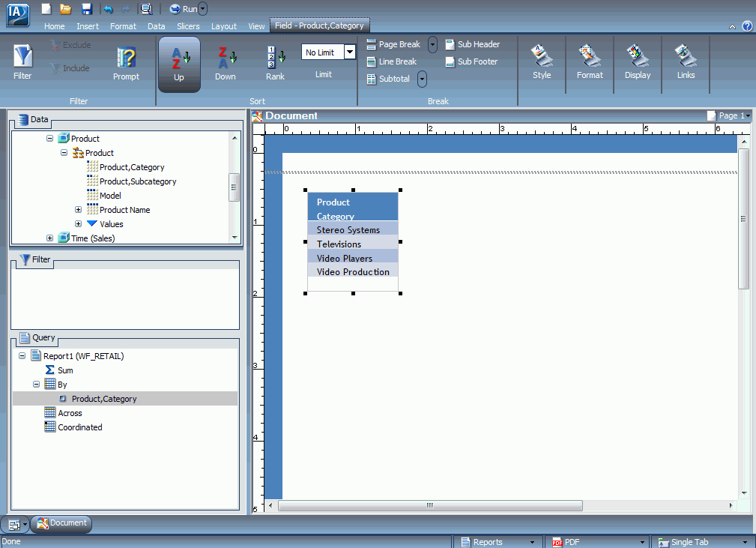This screenshot has height=548, width=756.
Task: Toggle Sub Header
Action: (473, 44)
